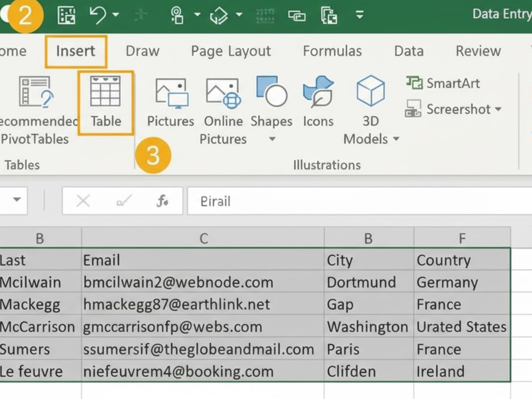
Task: Click the Touch/Mouse mode icon
Action: tap(177, 15)
